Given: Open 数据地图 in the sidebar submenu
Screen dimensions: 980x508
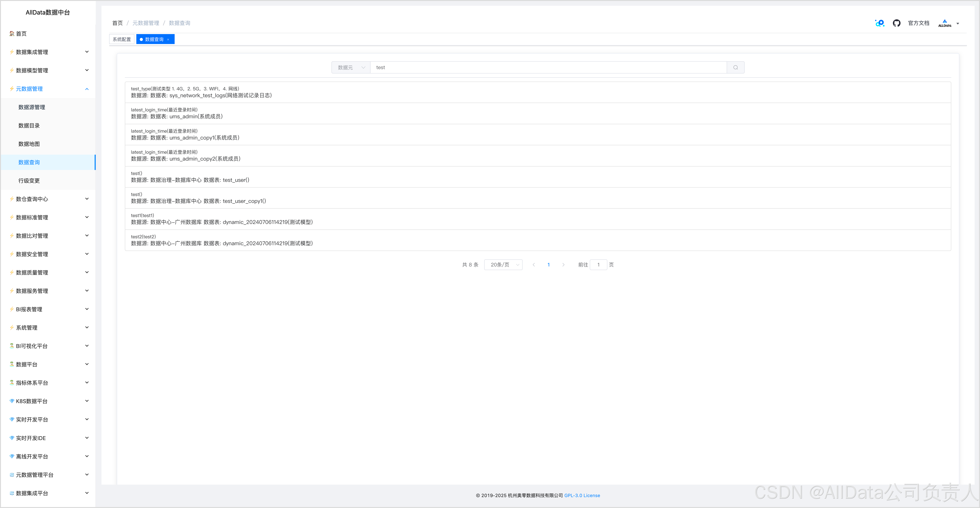Looking at the screenshot, I should pyautogui.click(x=29, y=144).
